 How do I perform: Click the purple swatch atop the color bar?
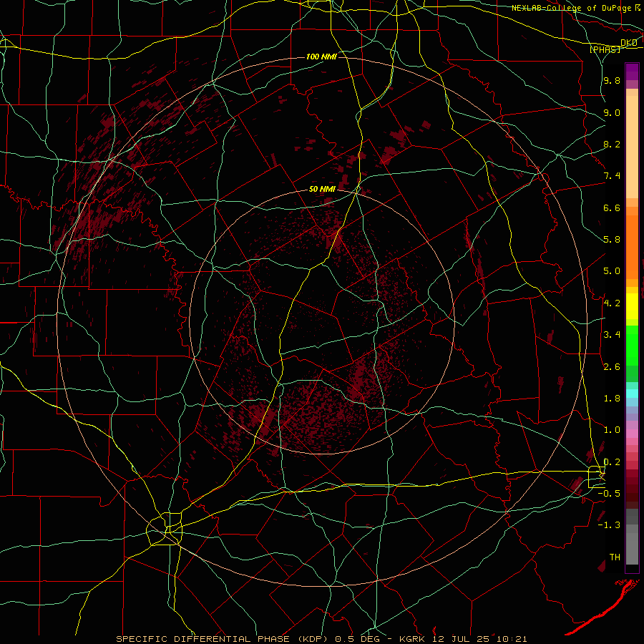click(x=632, y=72)
